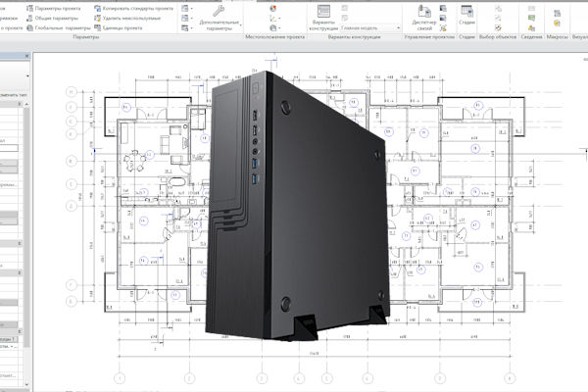Click greyed lower icon beside Варианты конструкции

point(345,18)
